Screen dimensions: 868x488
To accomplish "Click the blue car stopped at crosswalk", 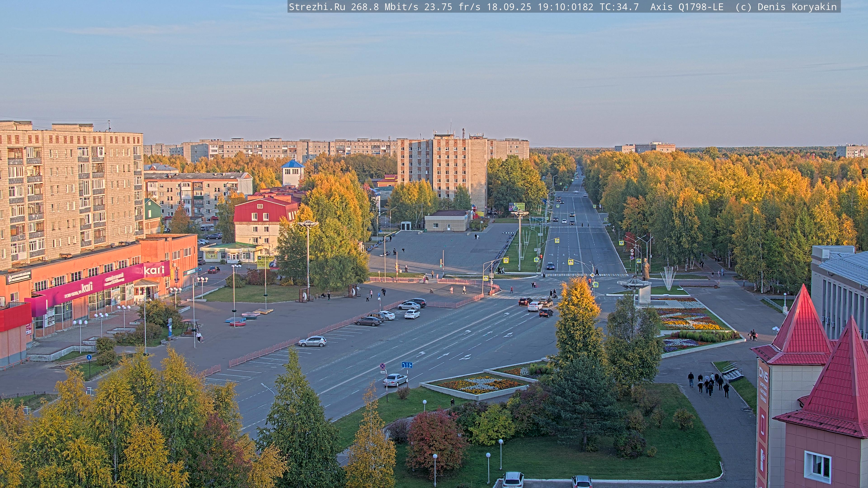I will pos(550,266).
